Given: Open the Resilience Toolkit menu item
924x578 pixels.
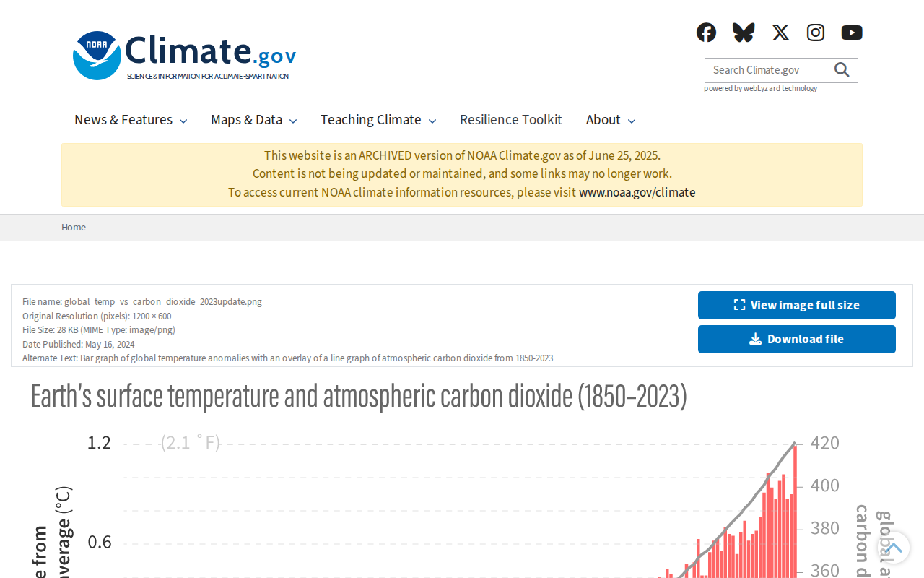Looking at the screenshot, I should [x=511, y=120].
